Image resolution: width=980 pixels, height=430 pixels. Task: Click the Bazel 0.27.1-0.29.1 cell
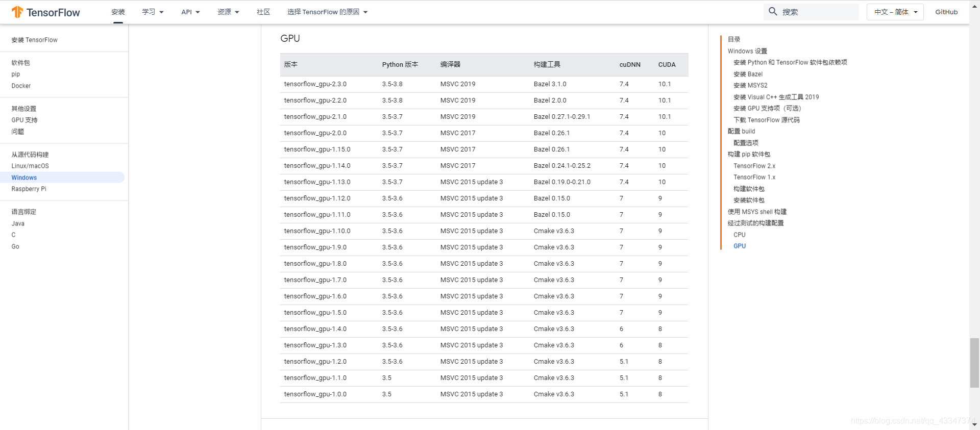tap(562, 117)
